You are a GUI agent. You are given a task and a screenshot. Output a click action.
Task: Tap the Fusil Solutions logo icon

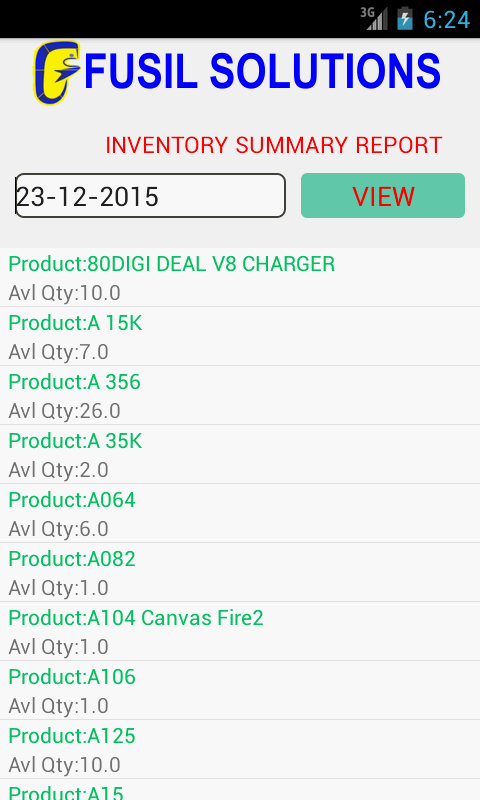coord(57,72)
